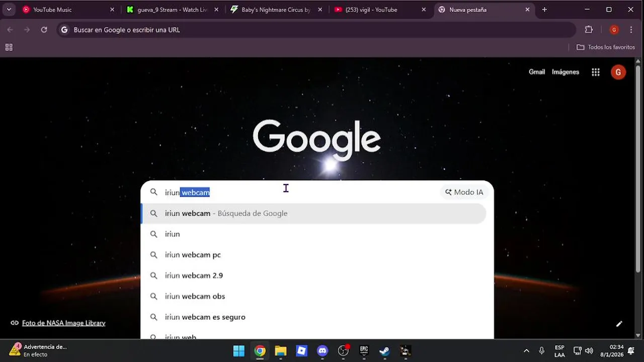This screenshot has height=362, width=644.
Task: Expand hidden system tray icons
Action: pos(526,350)
